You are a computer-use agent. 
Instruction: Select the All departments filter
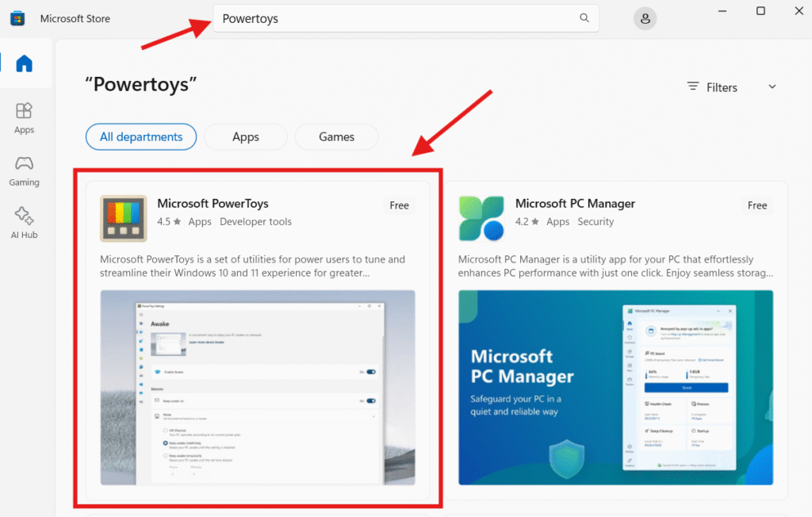tap(141, 137)
